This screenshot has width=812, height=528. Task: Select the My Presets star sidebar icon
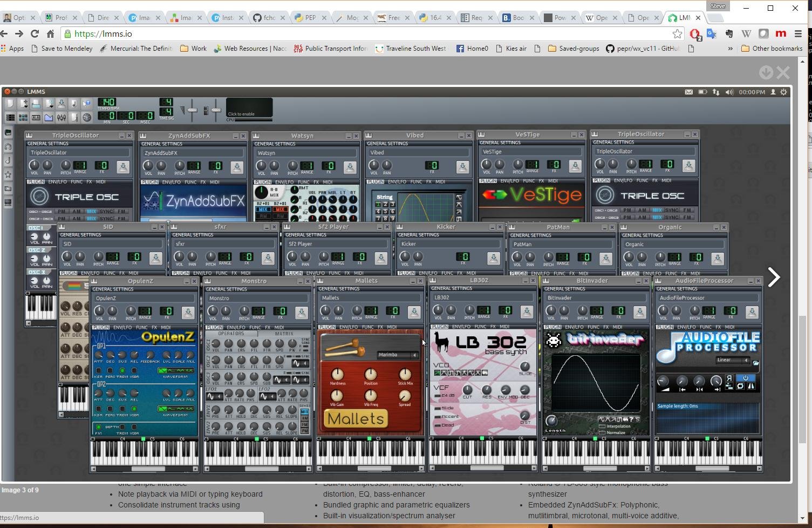[8, 174]
